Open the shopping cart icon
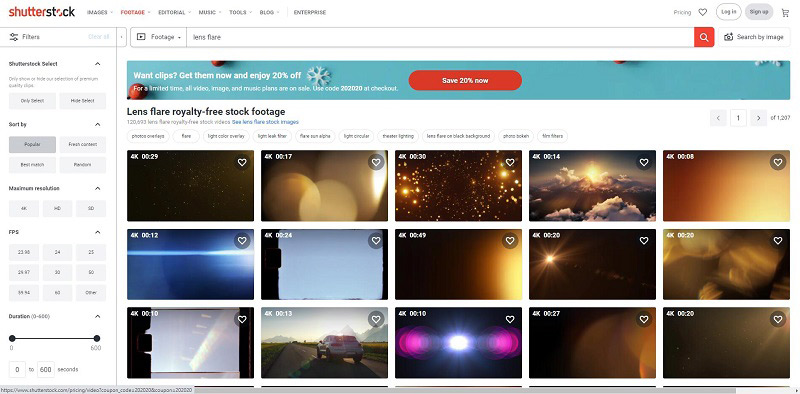This screenshot has height=394, width=800. click(x=785, y=12)
